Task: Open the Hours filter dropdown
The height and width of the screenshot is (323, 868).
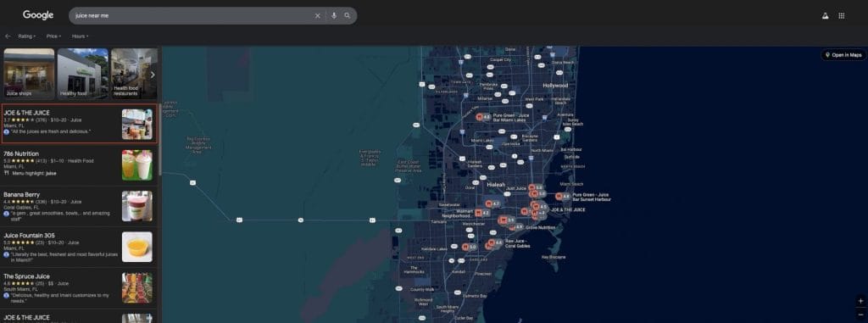Action: coord(80,36)
